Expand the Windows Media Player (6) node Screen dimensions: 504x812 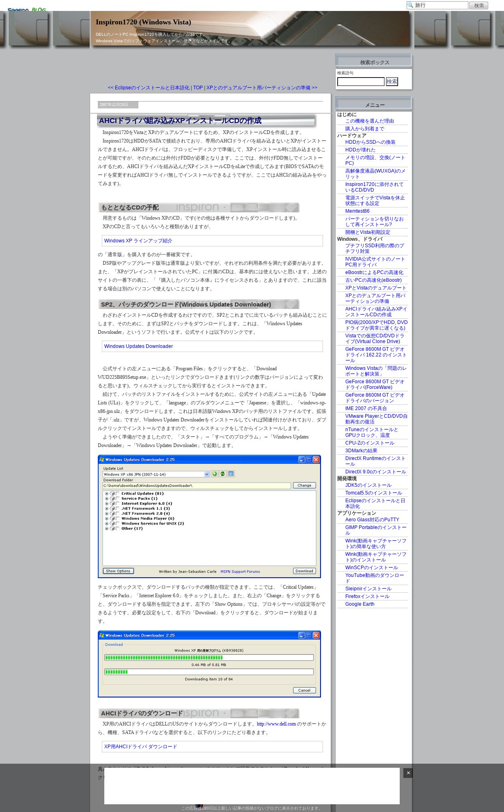click(x=107, y=518)
